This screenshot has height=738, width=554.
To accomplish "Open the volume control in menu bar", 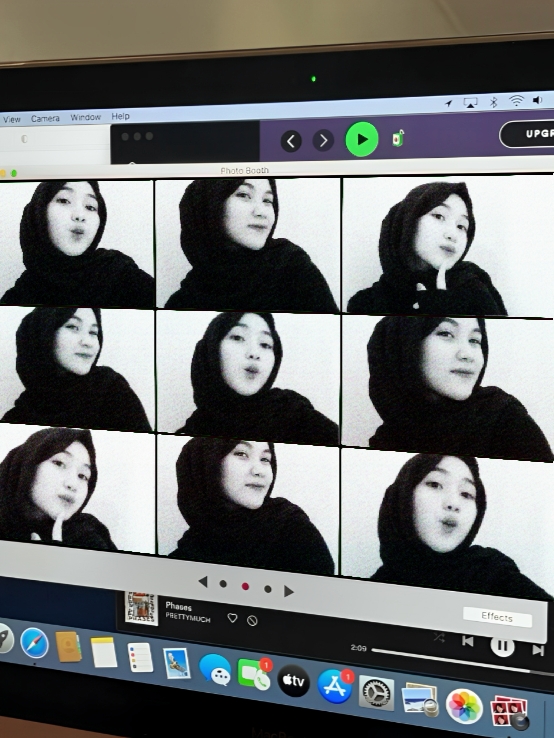I will pyautogui.click(x=538, y=100).
